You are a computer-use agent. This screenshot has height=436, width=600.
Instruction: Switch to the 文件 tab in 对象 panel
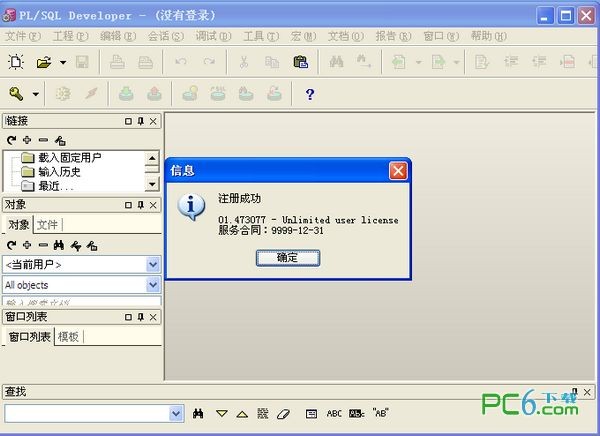tap(47, 225)
